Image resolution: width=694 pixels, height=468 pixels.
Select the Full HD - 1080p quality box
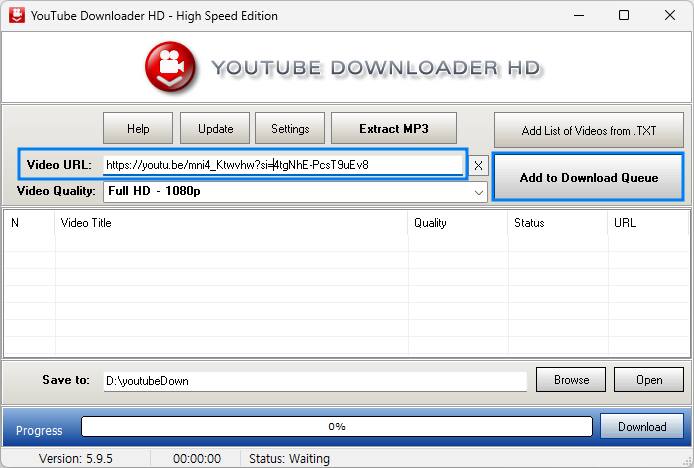point(295,192)
